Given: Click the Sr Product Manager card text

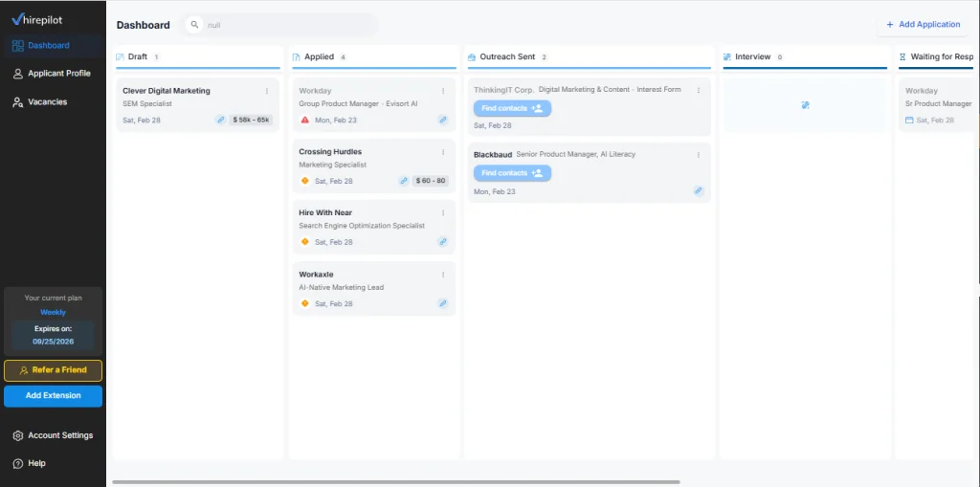Looking at the screenshot, I should (938, 103).
